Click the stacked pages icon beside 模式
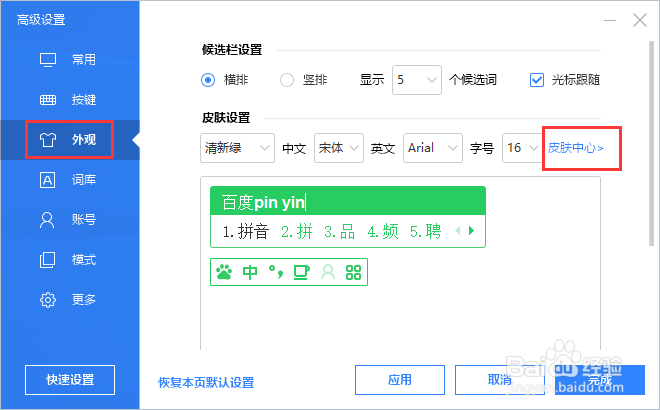This screenshot has width=660, height=410. (x=47, y=260)
